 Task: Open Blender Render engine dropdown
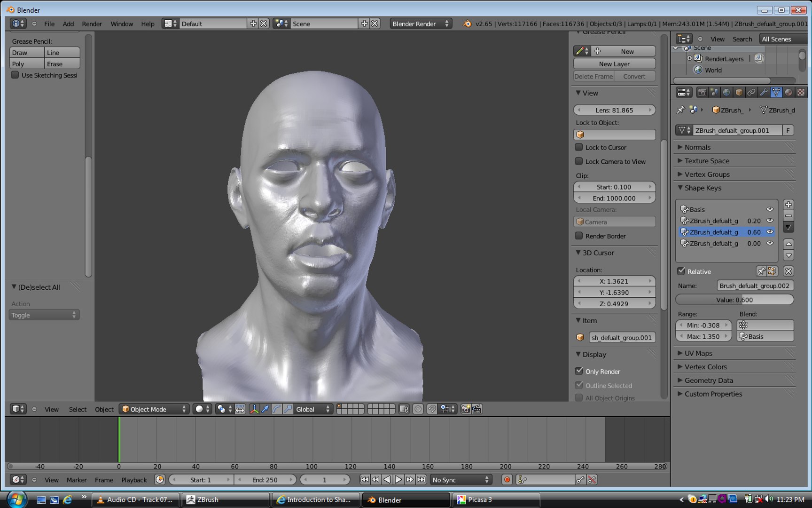click(421, 24)
